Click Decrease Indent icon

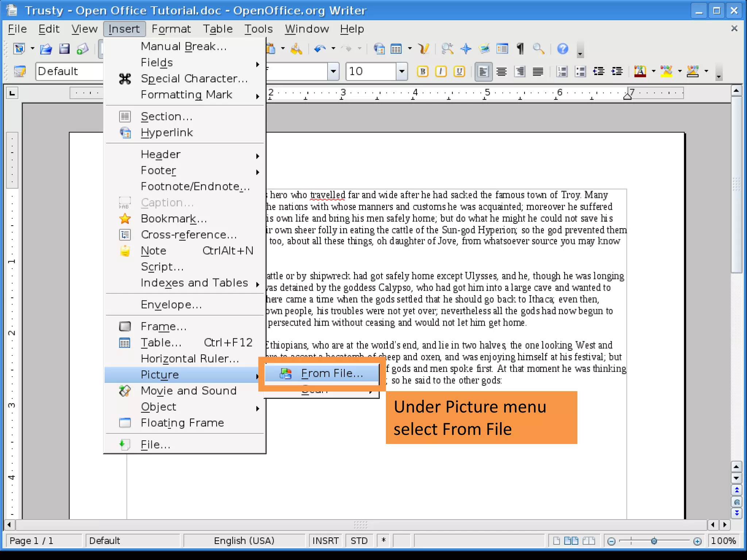coord(599,71)
